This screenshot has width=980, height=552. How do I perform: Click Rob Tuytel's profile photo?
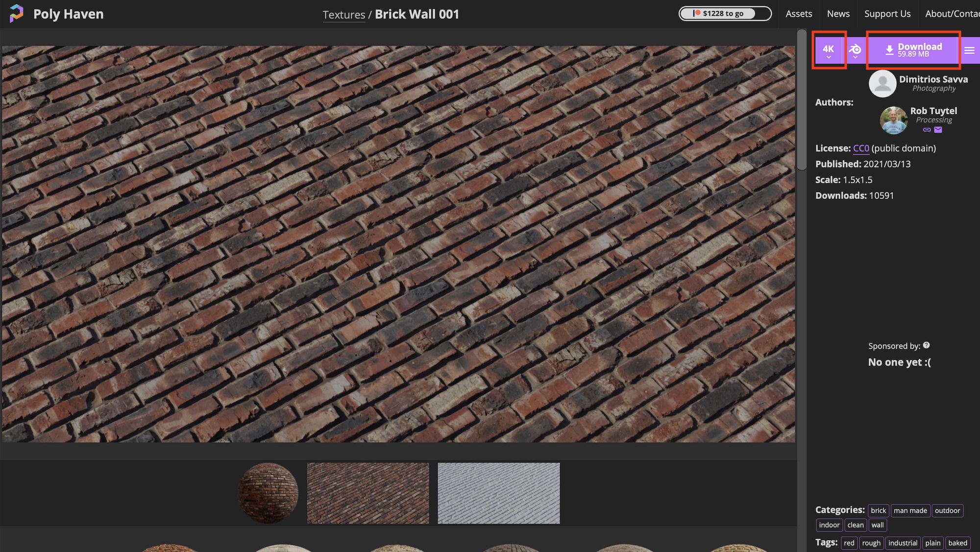893,120
